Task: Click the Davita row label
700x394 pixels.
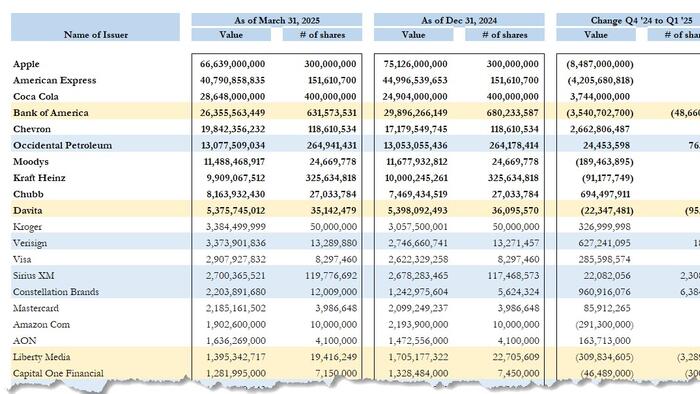Action: (x=28, y=211)
